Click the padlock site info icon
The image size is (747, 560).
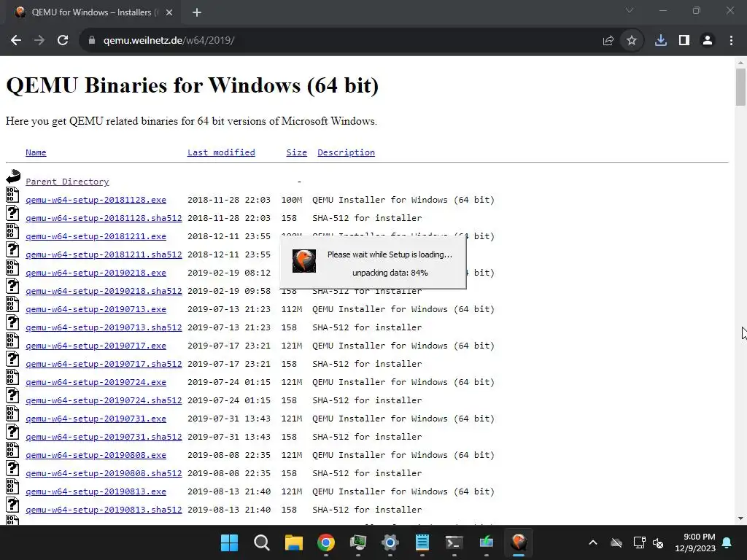pyautogui.click(x=92, y=41)
